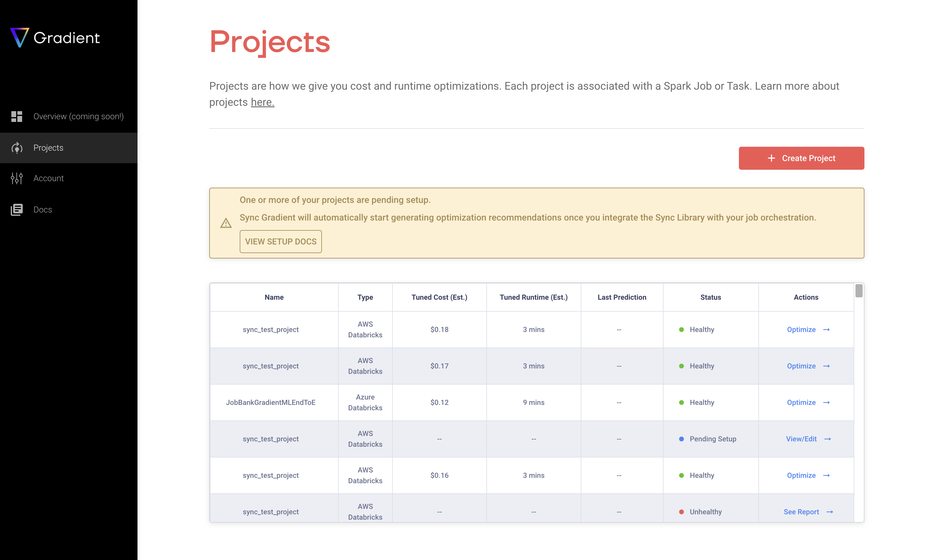Click the plus icon on Create Project

coord(771,158)
